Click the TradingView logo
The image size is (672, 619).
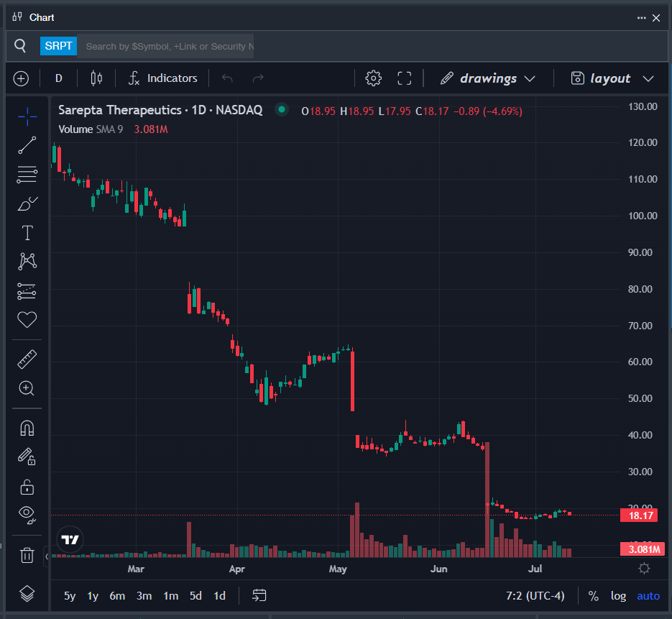tap(70, 539)
